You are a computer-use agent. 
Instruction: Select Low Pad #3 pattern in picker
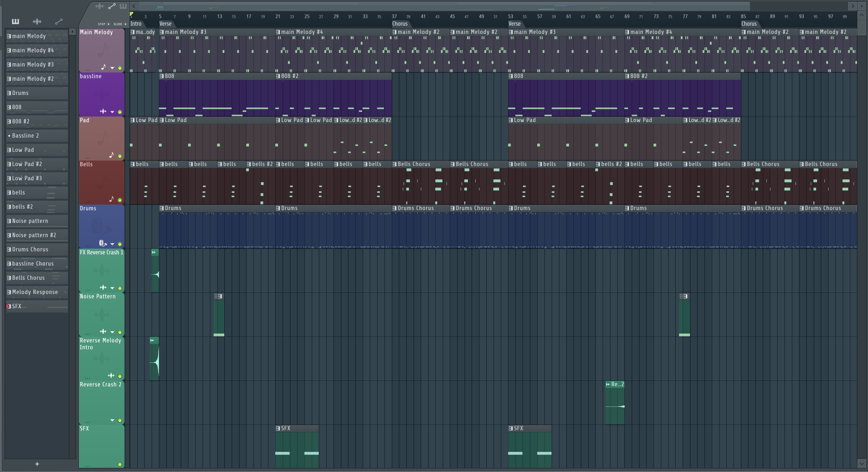click(x=37, y=178)
